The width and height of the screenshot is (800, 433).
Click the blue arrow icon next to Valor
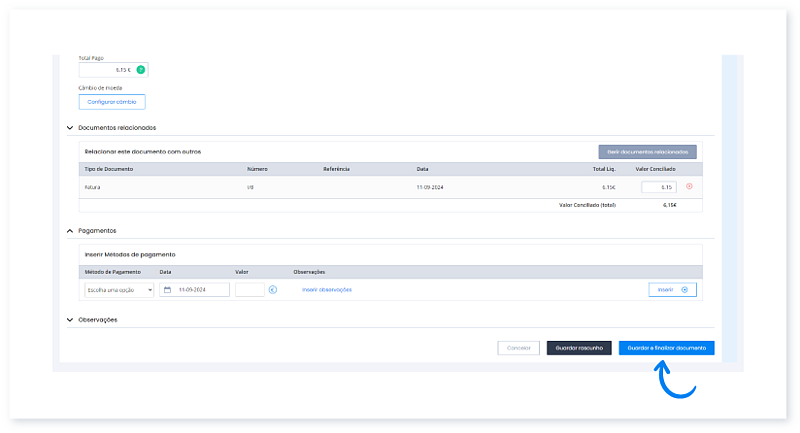point(272,290)
